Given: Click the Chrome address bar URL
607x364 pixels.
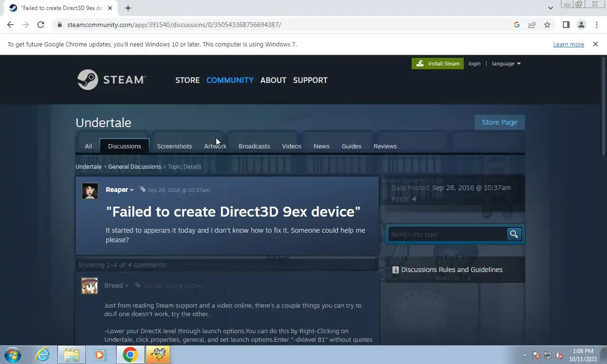Looking at the screenshot, I should (x=174, y=25).
